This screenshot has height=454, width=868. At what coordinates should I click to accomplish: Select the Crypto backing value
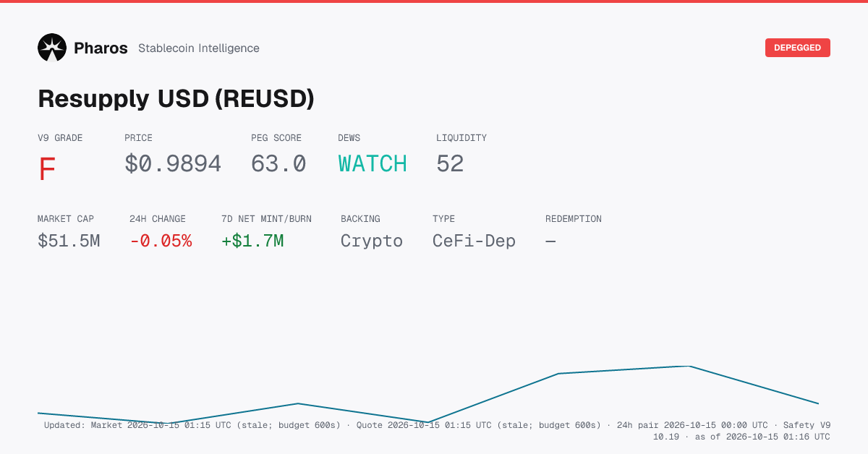[x=372, y=241]
